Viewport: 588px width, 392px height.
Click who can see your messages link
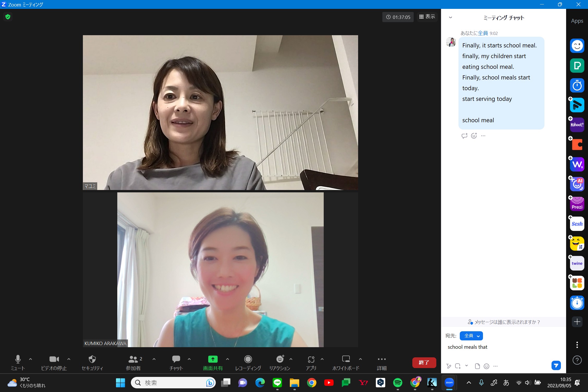[504, 322]
